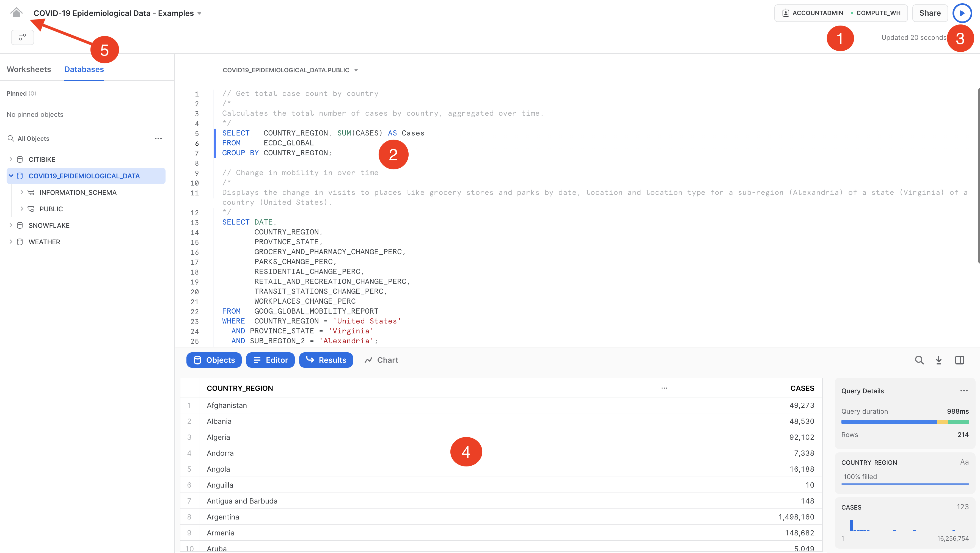Toggle the Editor pane button
The width and height of the screenshot is (980, 553).
point(270,360)
